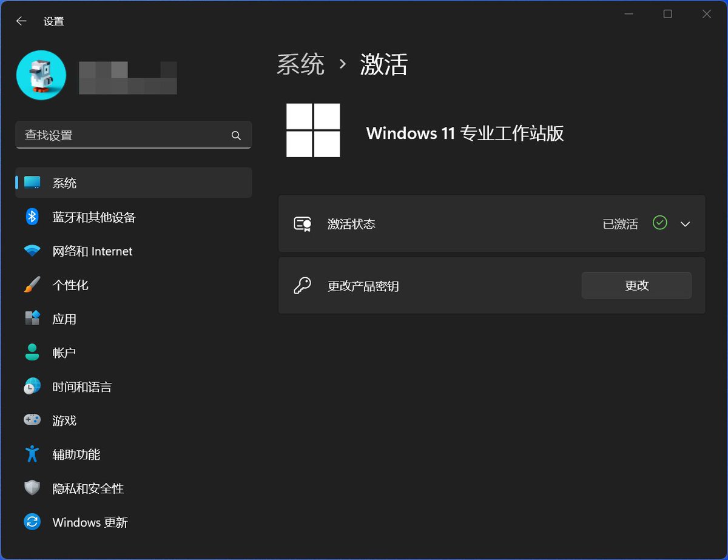
Task: Click the 已激活 status text
Action: pyautogui.click(x=621, y=224)
